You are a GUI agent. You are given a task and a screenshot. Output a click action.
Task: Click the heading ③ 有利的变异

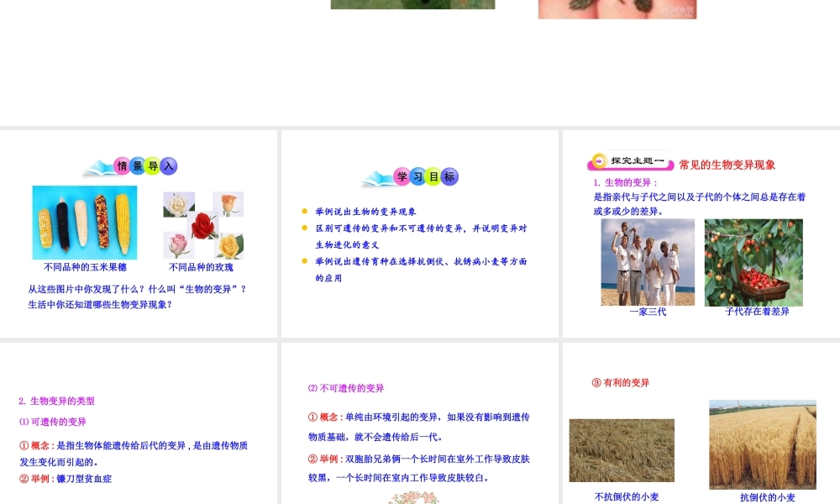coord(621,382)
